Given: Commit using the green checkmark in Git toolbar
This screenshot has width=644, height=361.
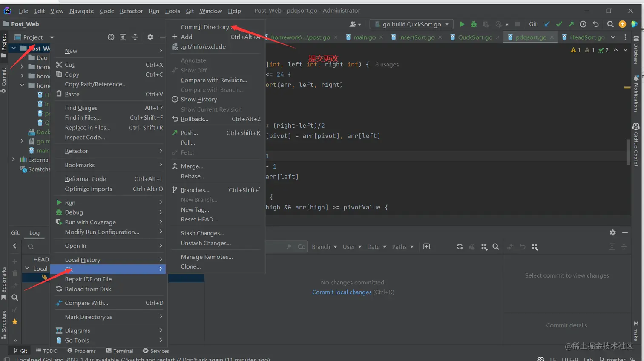Looking at the screenshot, I should pos(559,24).
